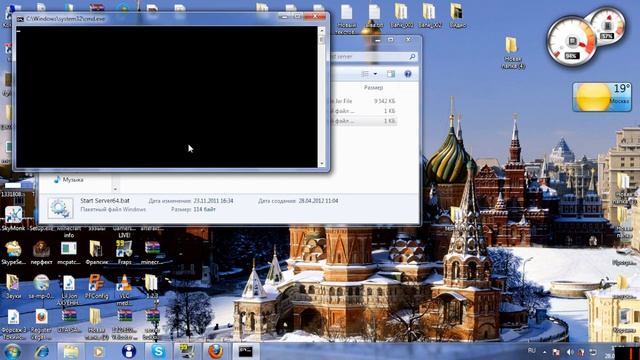Screen dimensions: 640x360
Task: Launch the Fraps desktop shortcut
Action: pyautogui.click(x=124, y=253)
